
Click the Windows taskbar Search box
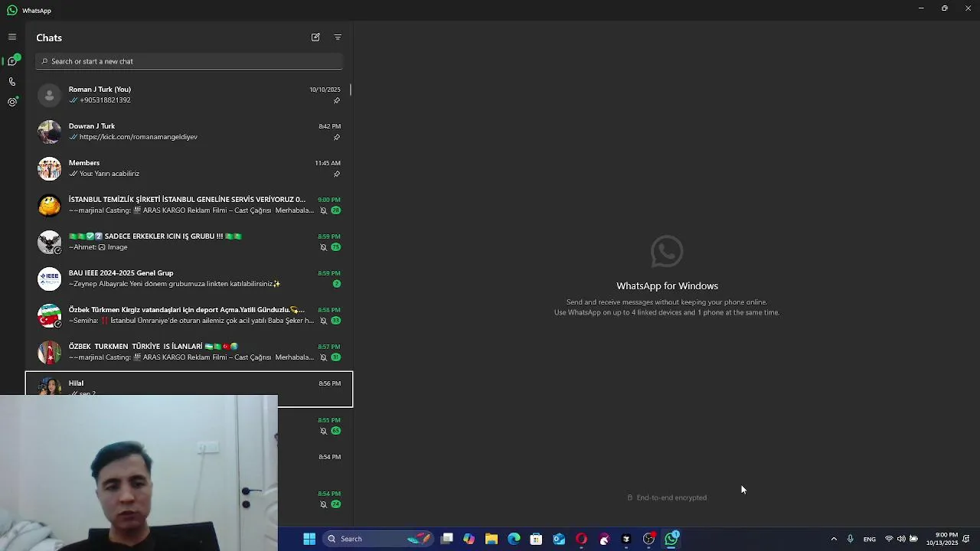point(378,539)
